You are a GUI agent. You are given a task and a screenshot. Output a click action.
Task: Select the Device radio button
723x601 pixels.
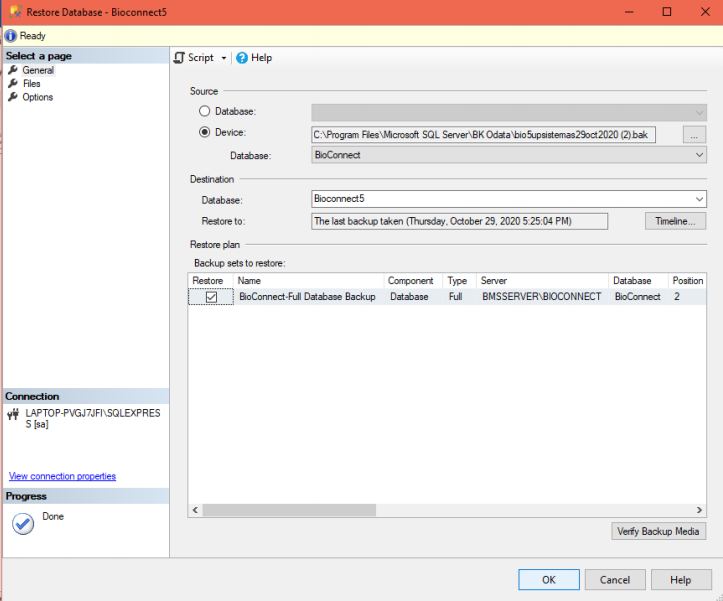204,132
